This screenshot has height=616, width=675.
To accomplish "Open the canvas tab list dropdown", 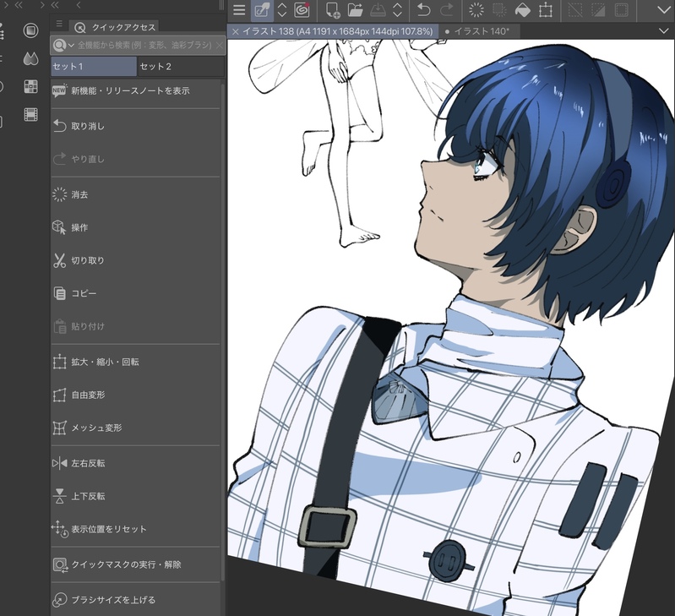I will tap(663, 31).
